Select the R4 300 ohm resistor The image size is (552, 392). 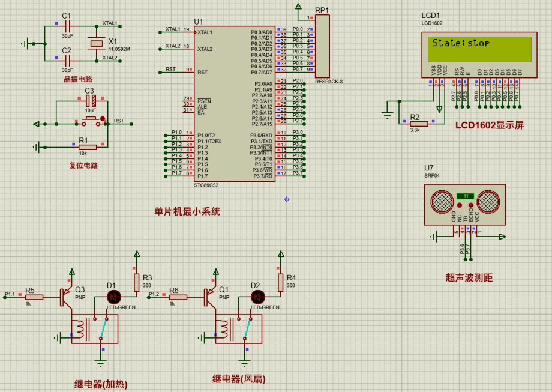point(280,282)
